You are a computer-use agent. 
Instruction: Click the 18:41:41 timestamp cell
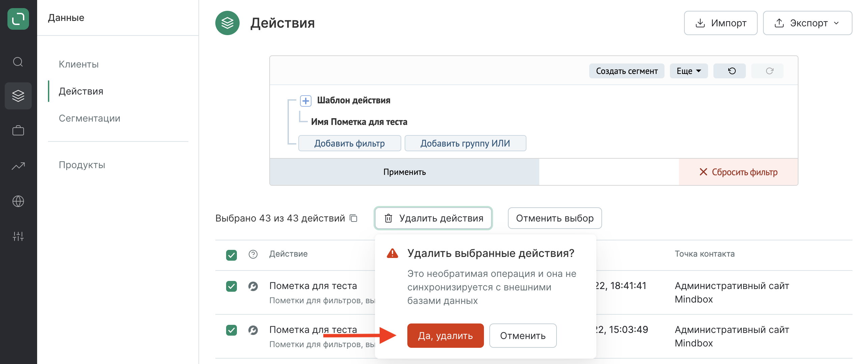621,286
